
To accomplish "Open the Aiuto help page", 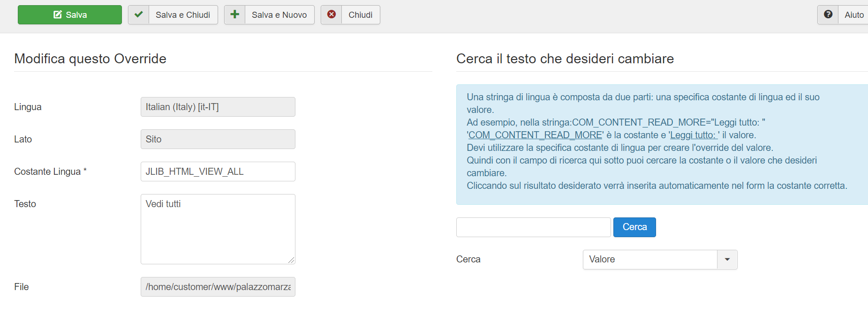I will point(853,15).
